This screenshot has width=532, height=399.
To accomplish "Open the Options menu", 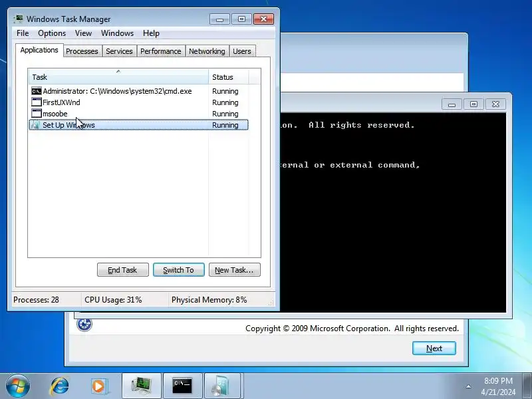I will pos(52,33).
